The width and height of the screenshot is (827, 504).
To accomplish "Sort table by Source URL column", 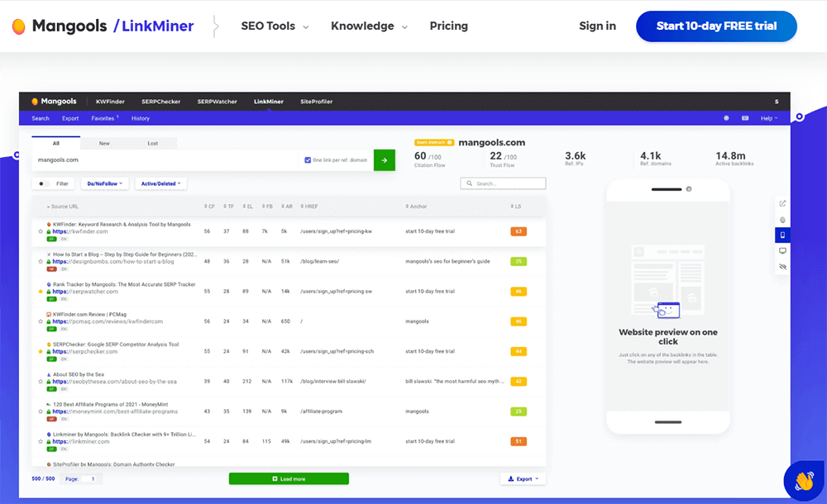I will point(62,207).
